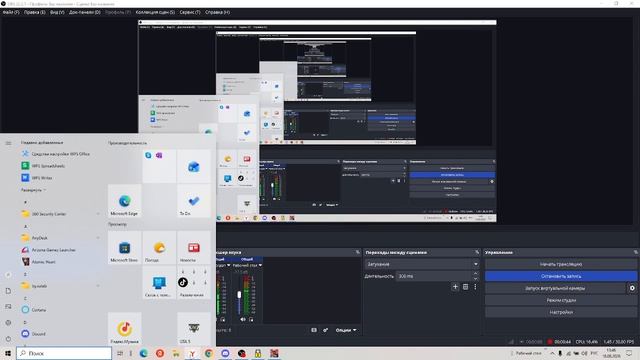
Task: Open transition three-dot options menu
Action: 475,287
